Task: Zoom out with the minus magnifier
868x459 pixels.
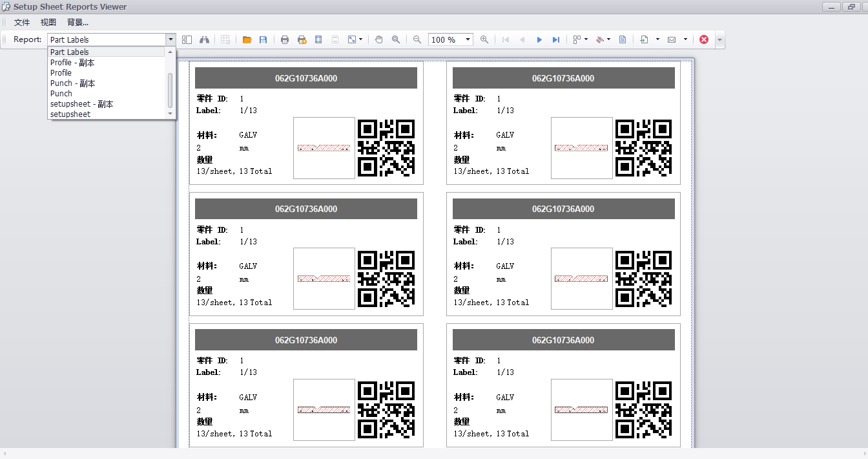Action: (x=417, y=39)
